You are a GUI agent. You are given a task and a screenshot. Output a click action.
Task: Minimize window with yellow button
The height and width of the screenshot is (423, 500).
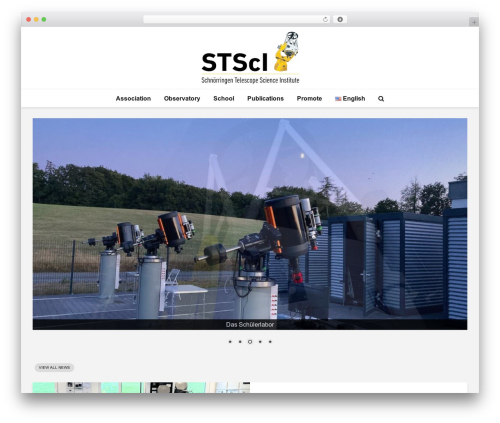36,20
